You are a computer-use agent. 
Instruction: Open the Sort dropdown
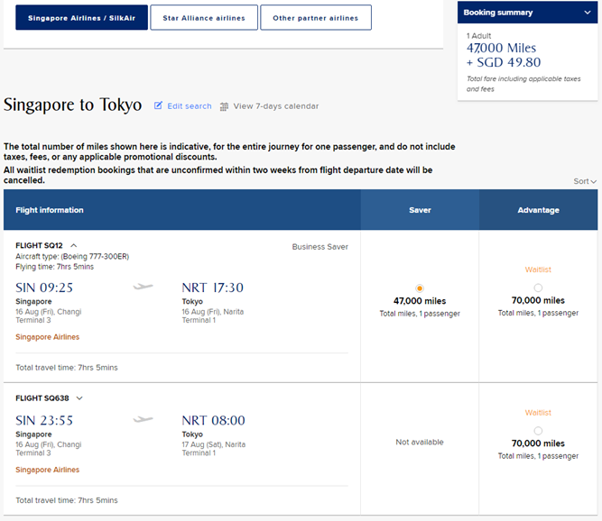coord(585,181)
